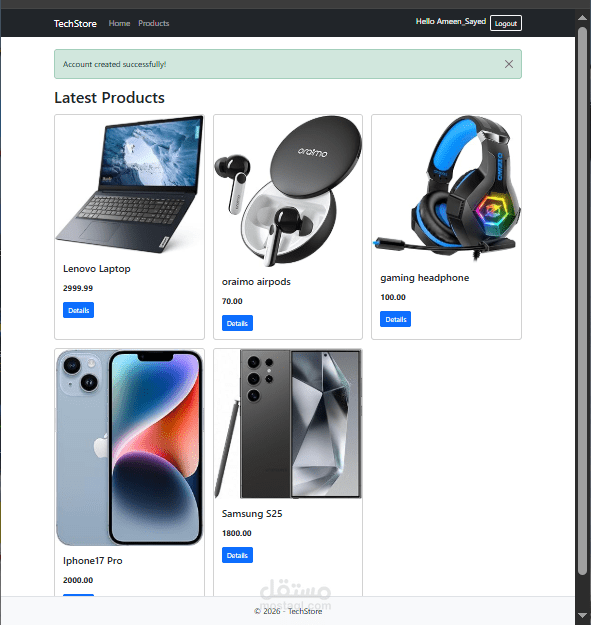Click the scrollbar down arrow

tap(582, 615)
